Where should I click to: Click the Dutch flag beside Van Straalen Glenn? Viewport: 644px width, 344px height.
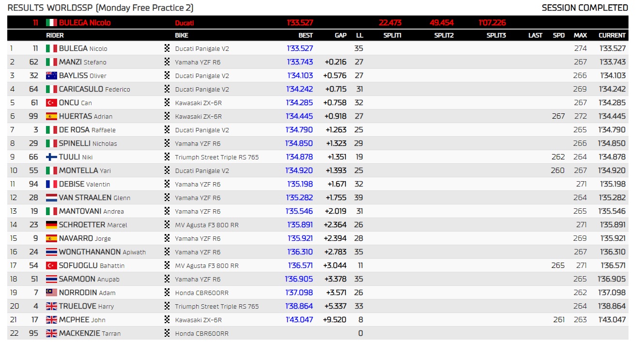[x=51, y=198]
